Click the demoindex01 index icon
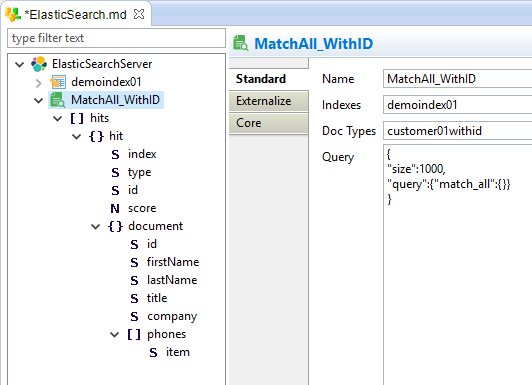Viewport: 532px width, 385px height. (58, 82)
